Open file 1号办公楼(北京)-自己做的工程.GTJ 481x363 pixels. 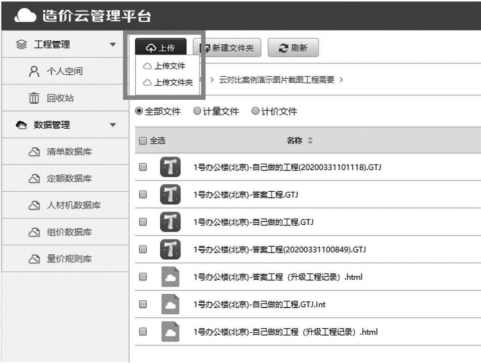pos(254,222)
